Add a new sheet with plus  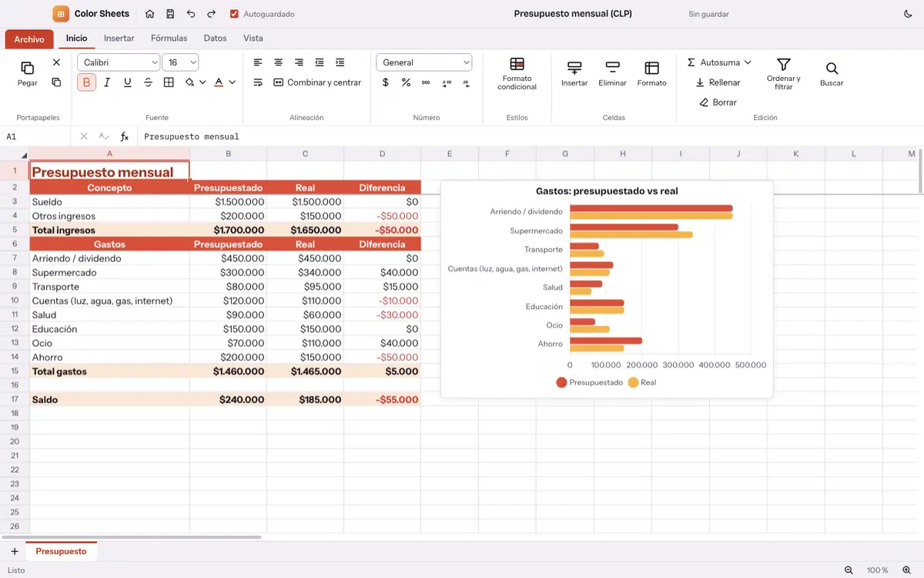pos(15,551)
